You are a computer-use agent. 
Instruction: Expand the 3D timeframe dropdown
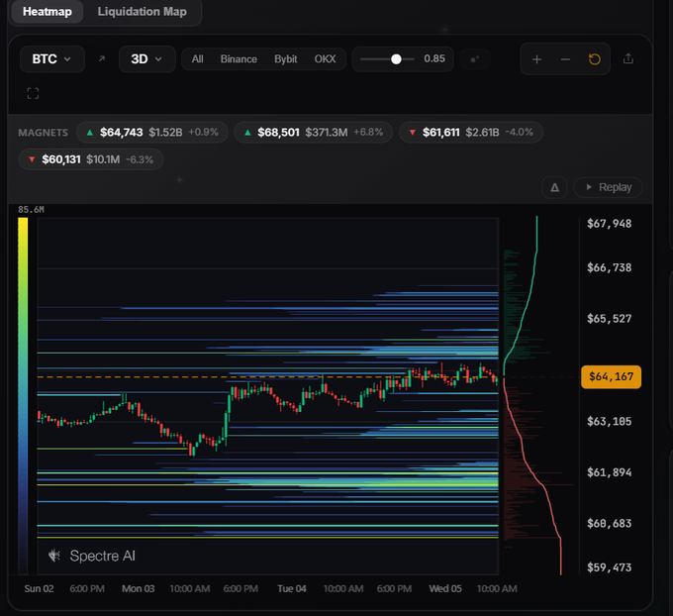[146, 58]
